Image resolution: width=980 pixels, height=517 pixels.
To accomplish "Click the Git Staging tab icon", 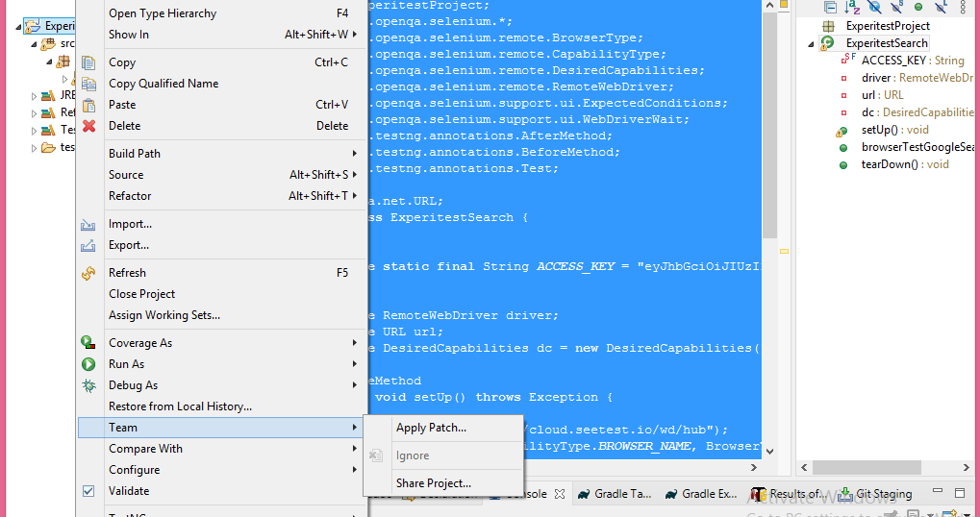I will pos(845,494).
